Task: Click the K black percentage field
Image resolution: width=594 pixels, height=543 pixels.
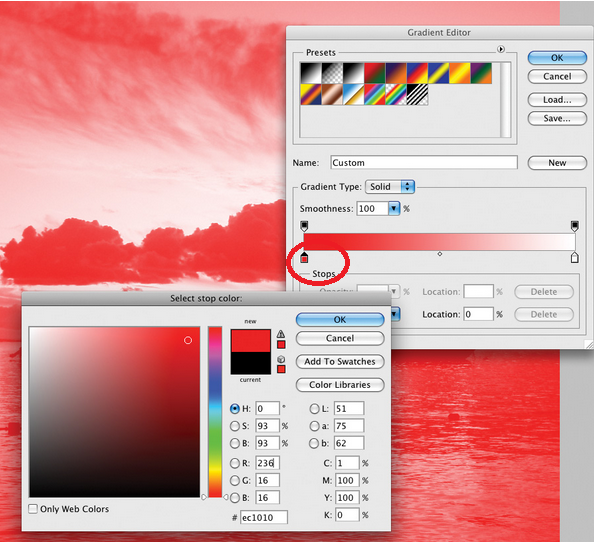Action: [x=347, y=515]
